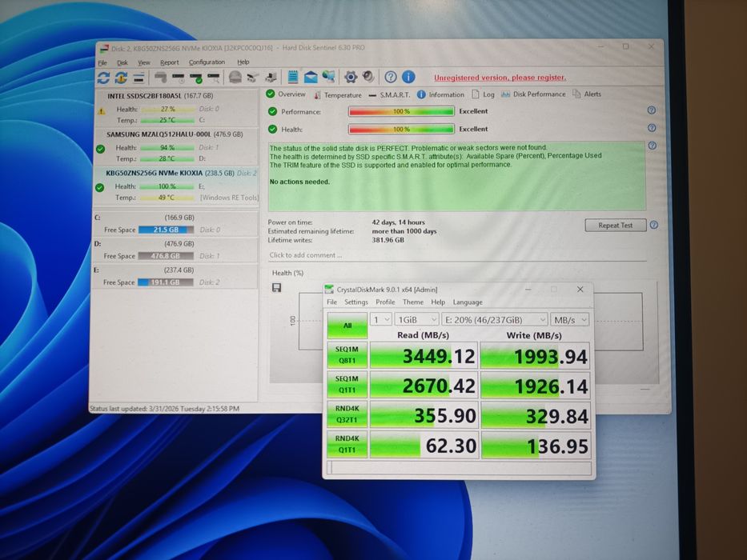Click the green All benchmark button

point(346,326)
